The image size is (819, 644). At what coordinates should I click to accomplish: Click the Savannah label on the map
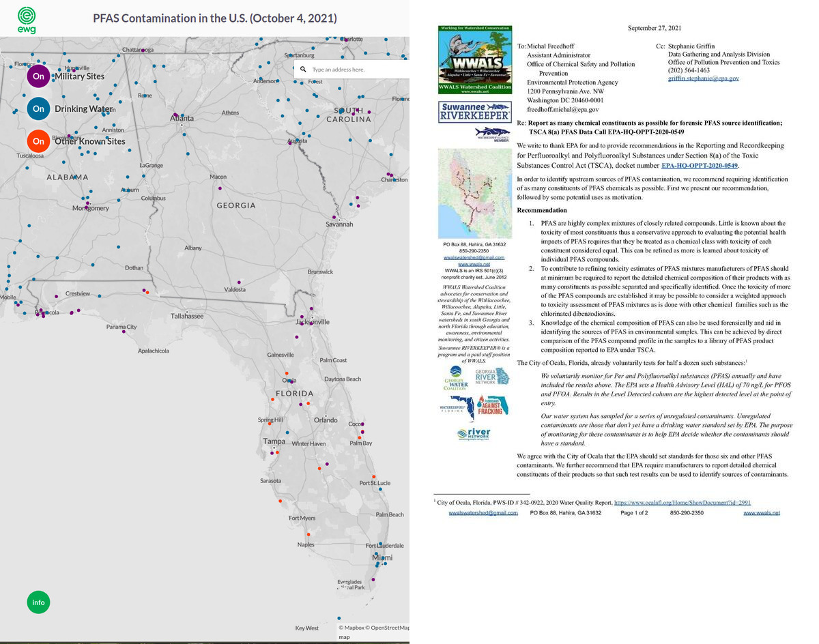[339, 224]
